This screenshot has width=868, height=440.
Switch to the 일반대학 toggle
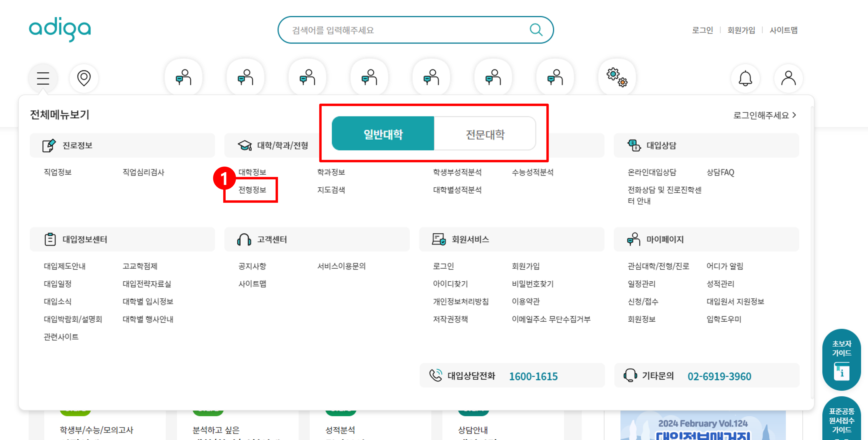383,134
